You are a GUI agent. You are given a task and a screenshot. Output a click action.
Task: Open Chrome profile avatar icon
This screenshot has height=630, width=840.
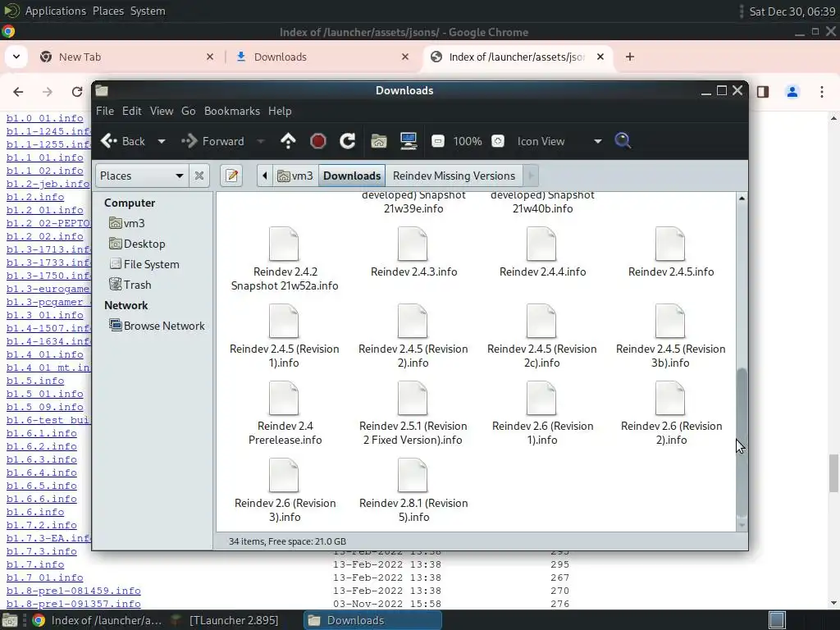pyautogui.click(x=792, y=92)
